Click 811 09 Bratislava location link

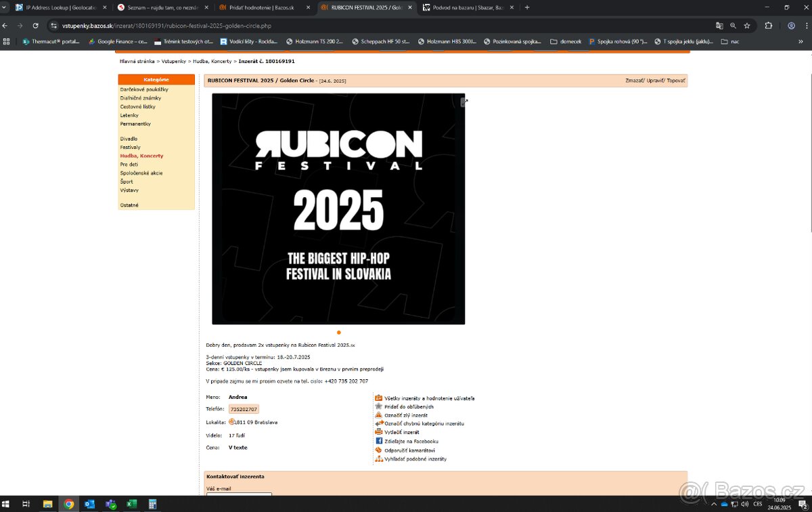[256, 422]
